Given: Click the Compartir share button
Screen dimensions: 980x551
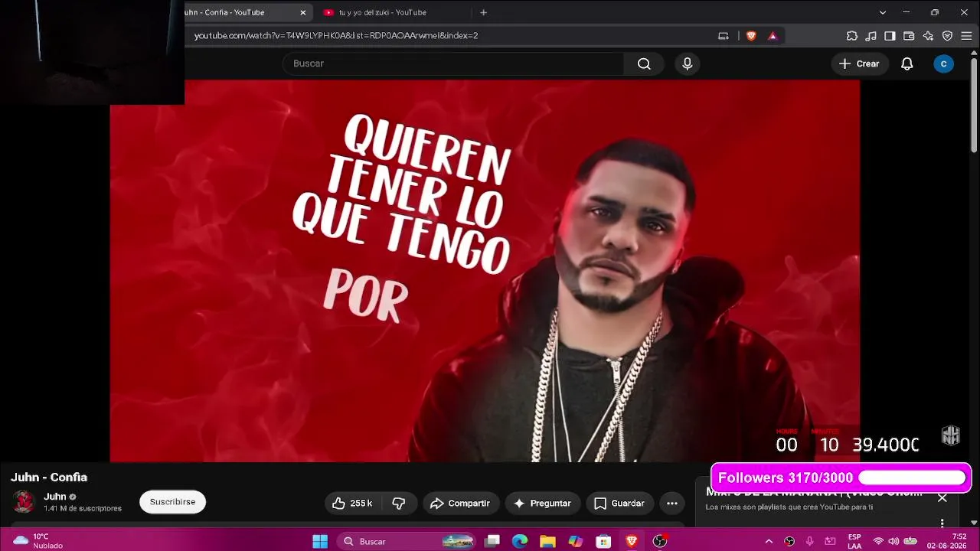Looking at the screenshot, I should click(x=461, y=503).
